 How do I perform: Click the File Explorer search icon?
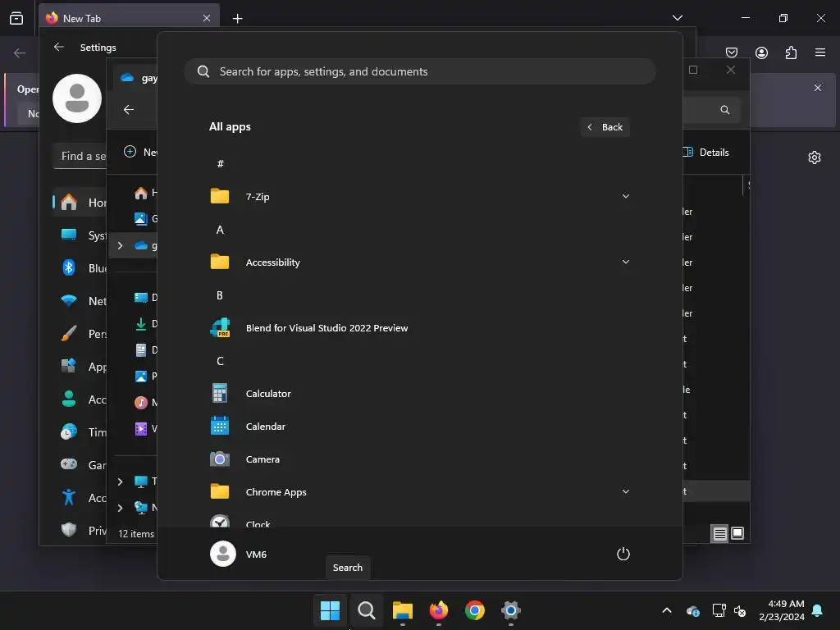tap(725, 110)
